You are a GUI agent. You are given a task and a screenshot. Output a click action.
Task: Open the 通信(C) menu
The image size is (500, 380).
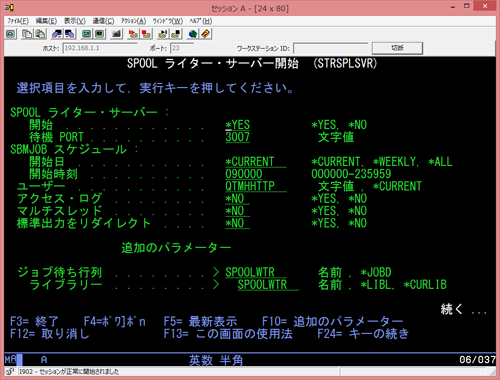[x=103, y=21]
